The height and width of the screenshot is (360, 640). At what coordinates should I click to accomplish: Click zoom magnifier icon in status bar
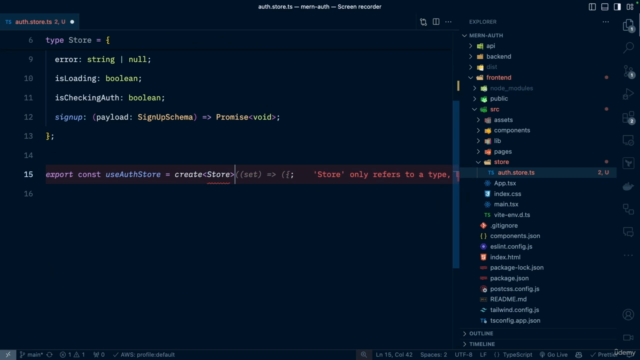(364, 355)
